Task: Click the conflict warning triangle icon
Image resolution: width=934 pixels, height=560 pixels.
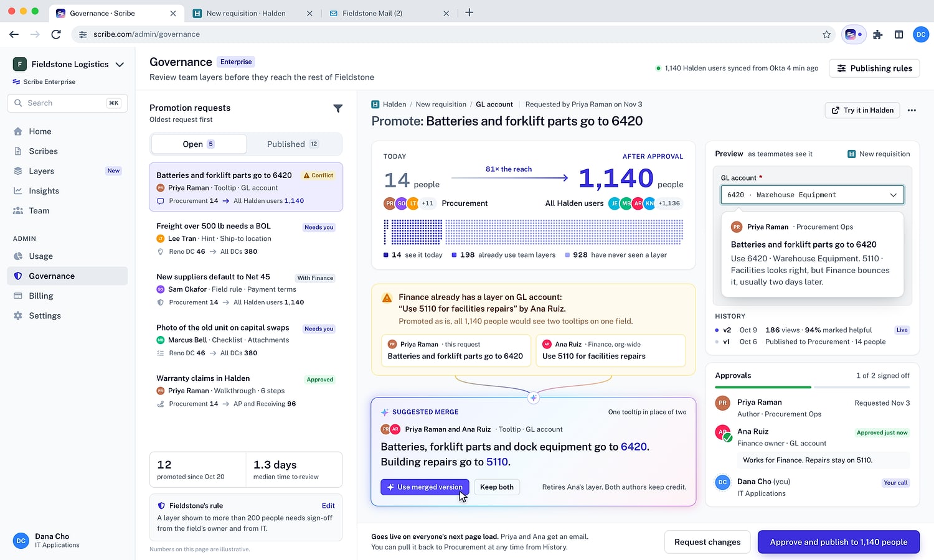Action: 387,298
